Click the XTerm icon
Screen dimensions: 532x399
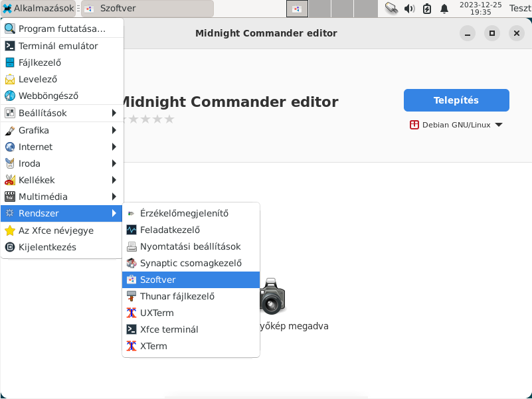click(x=132, y=346)
